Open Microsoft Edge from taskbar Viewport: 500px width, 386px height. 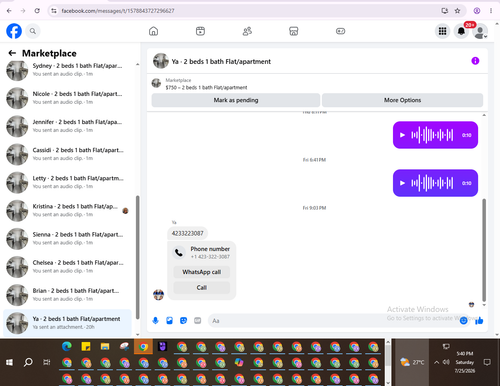67,347
